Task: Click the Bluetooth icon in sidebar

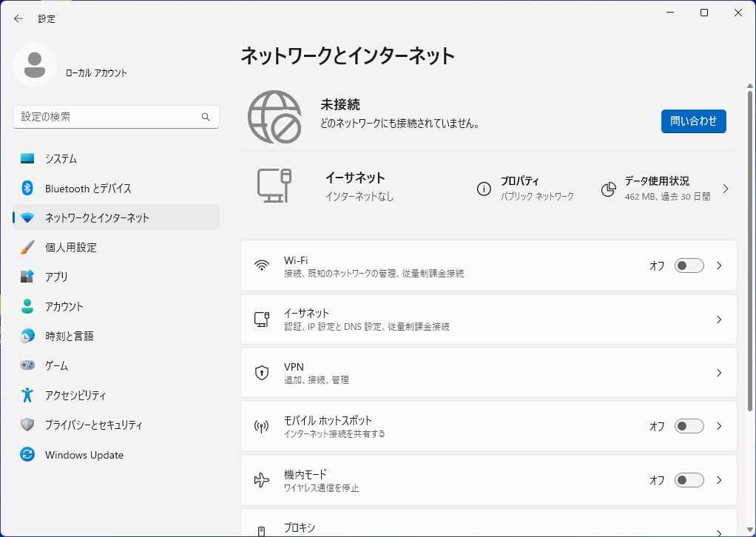Action: (27, 188)
